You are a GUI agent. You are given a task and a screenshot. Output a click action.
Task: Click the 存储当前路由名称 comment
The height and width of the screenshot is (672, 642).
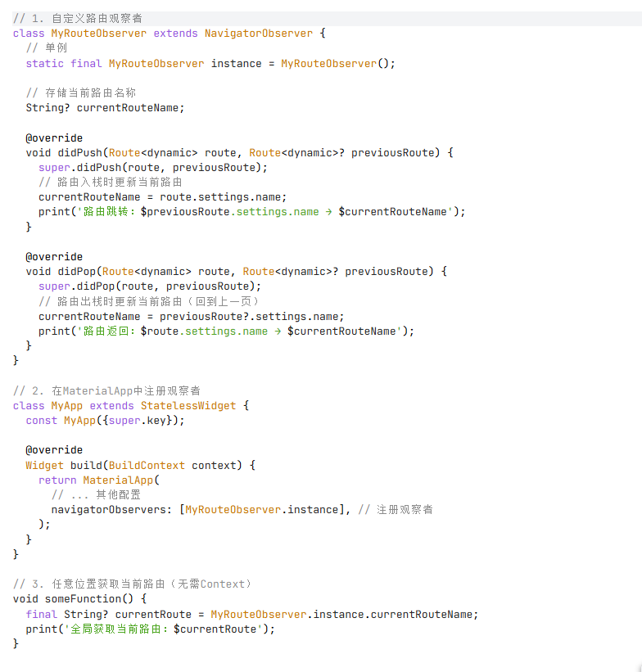point(80,92)
